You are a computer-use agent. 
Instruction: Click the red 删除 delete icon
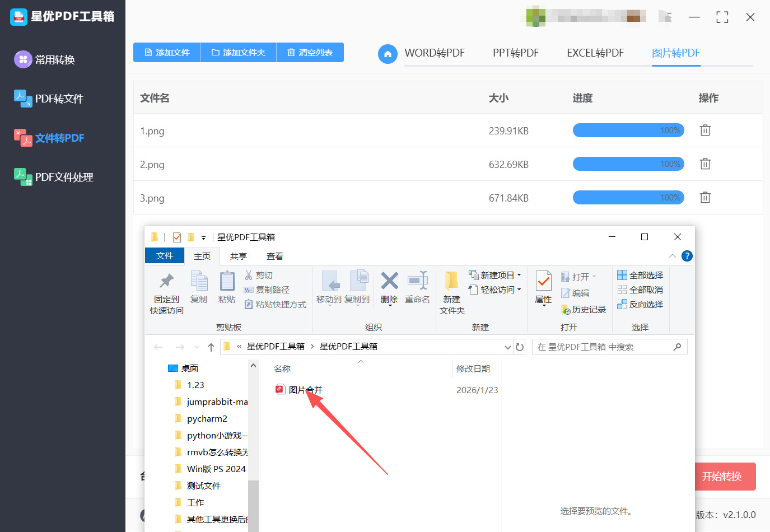pyautogui.click(x=389, y=288)
